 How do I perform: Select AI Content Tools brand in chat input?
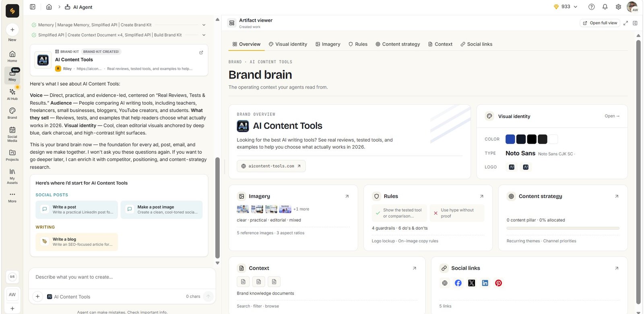click(x=68, y=297)
